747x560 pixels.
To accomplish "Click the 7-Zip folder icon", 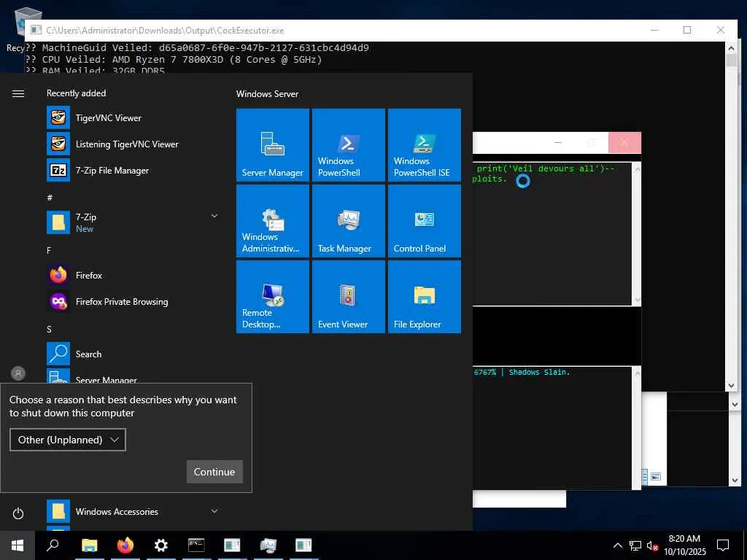I will [x=58, y=222].
